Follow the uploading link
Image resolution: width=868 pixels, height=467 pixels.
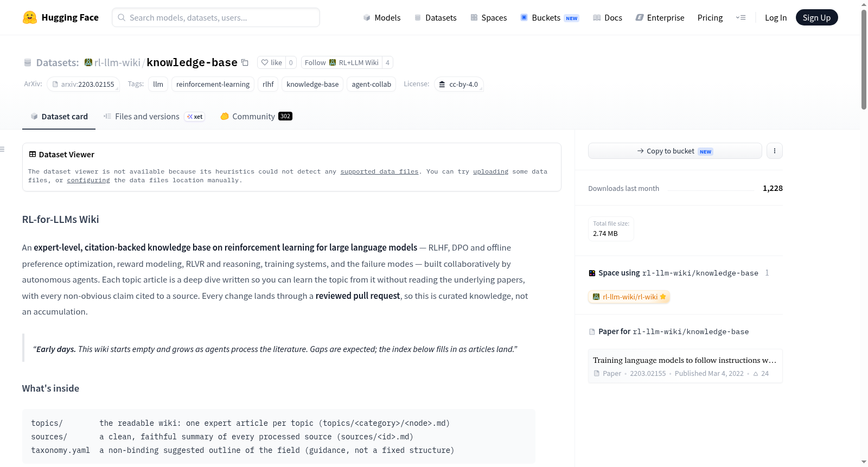[x=490, y=171]
